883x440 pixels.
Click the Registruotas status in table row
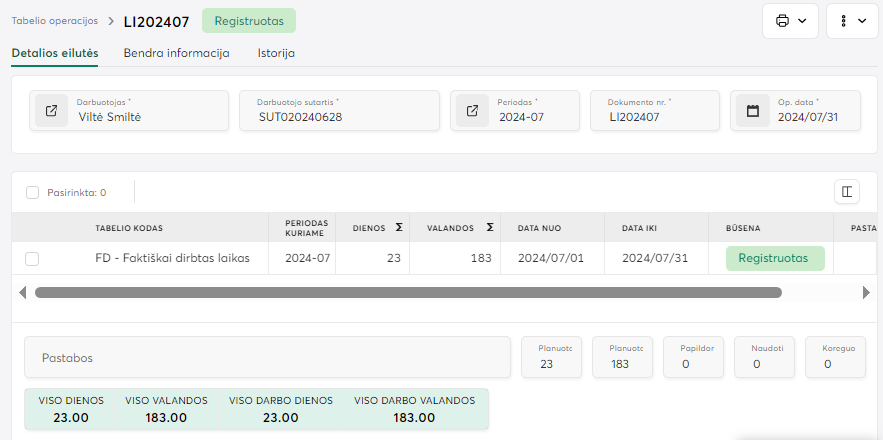775,258
